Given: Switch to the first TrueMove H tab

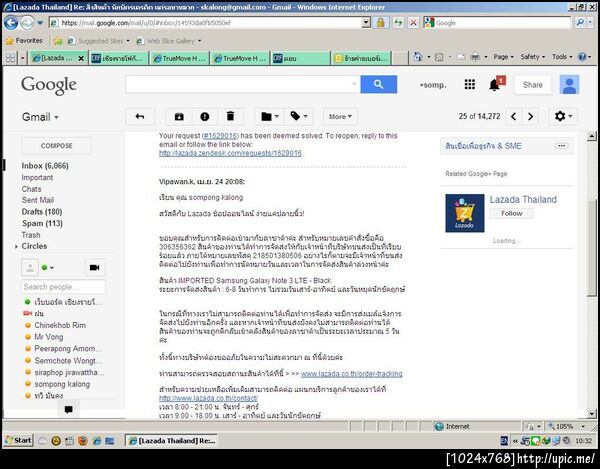Looking at the screenshot, I should (179, 58).
